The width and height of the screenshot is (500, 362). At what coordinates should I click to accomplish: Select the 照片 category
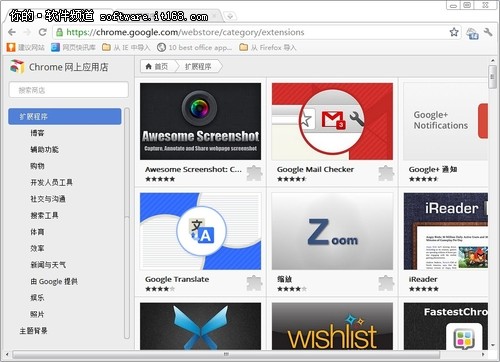point(37,314)
